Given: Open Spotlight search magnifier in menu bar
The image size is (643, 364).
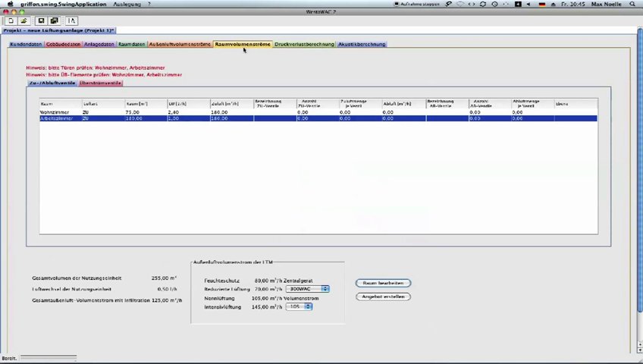Looking at the screenshot, I should click(634, 4).
